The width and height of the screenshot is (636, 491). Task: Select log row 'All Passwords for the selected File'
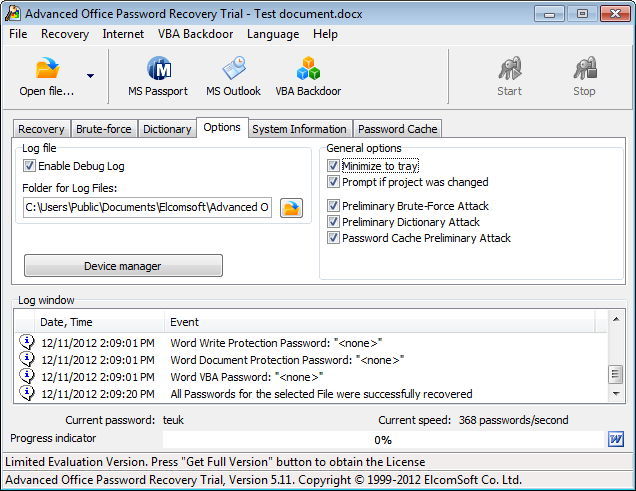311,394
